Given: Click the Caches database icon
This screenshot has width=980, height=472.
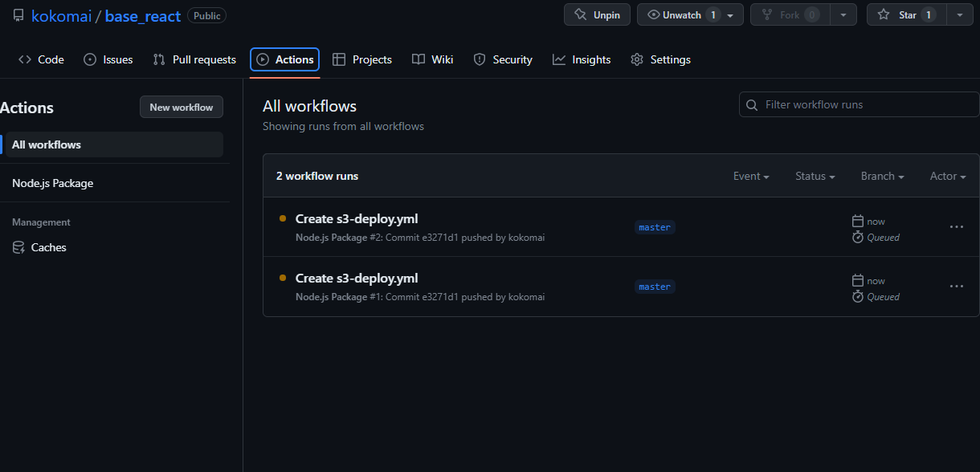Looking at the screenshot, I should [x=18, y=247].
